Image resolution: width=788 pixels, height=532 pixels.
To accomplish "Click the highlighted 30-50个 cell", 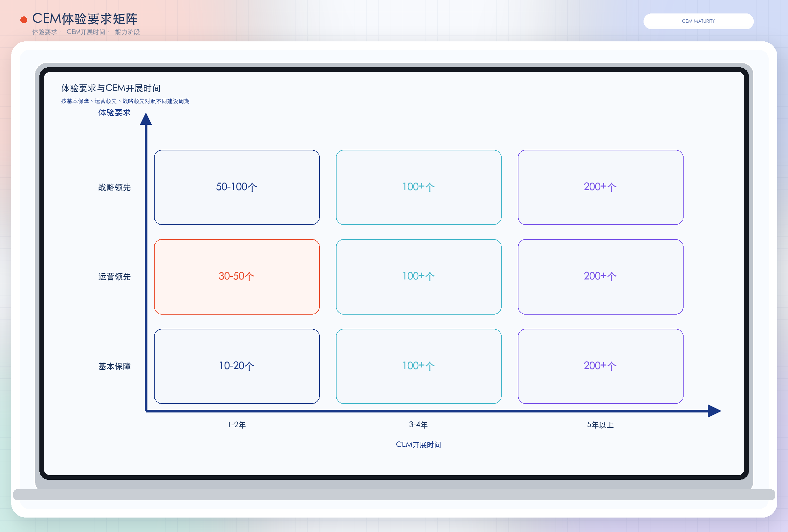I will (237, 277).
